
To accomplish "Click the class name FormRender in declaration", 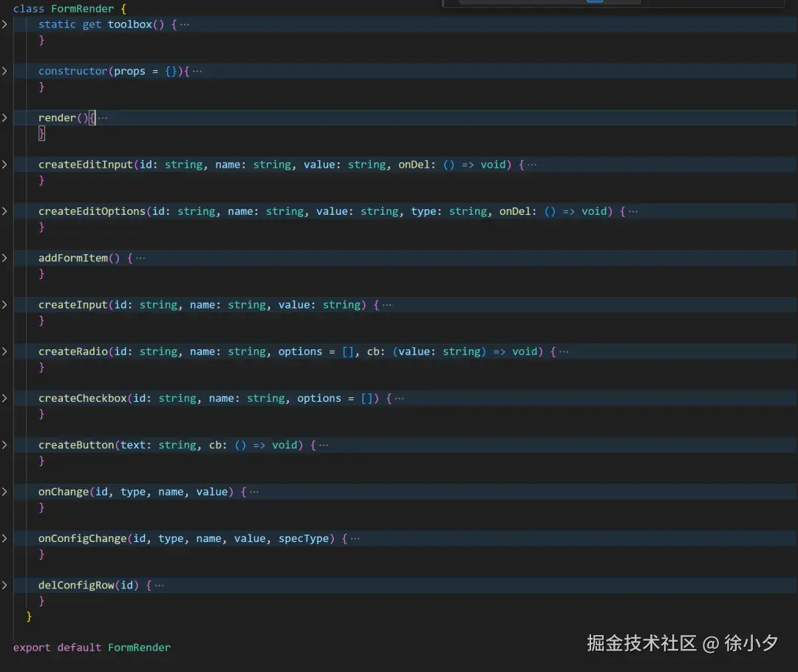I will (83, 9).
